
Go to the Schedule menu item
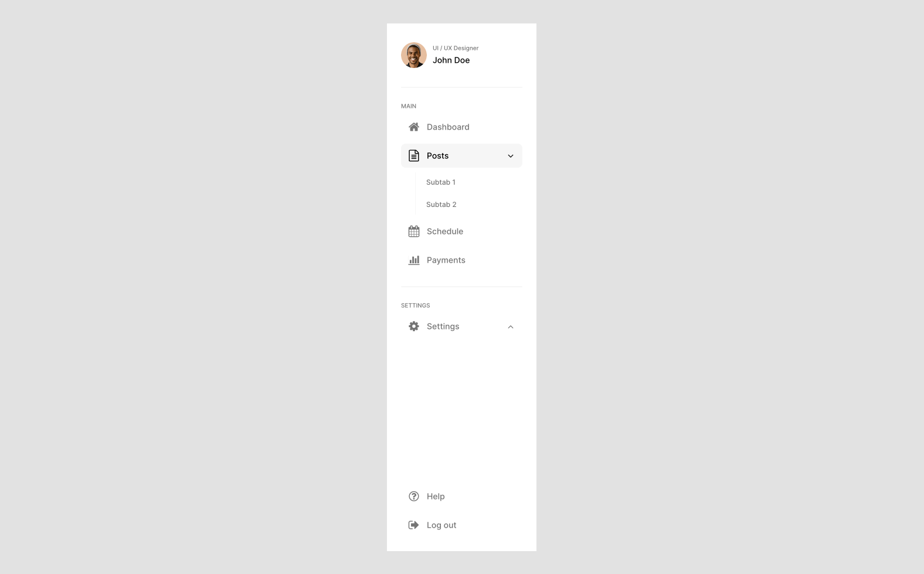click(x=461, y=231)
